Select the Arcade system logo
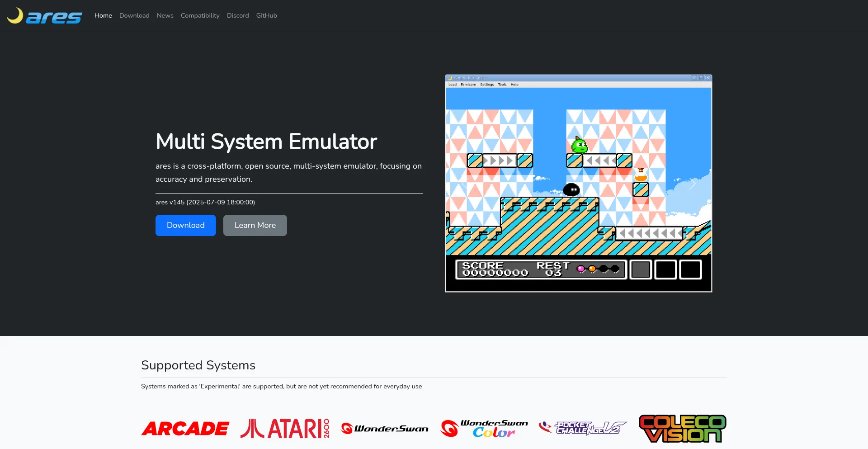Screen dimensions: 868x449 pyautogui.click(x=185, y=429)
